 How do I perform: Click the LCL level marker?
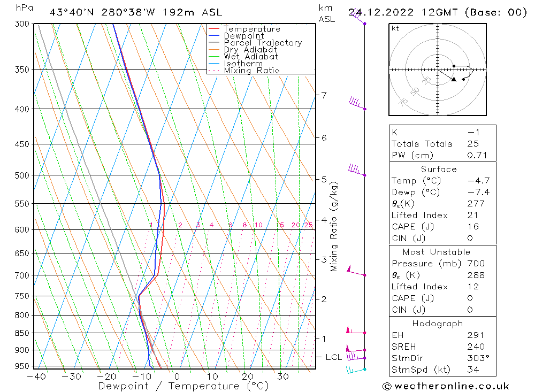click(x=333, y=357)
